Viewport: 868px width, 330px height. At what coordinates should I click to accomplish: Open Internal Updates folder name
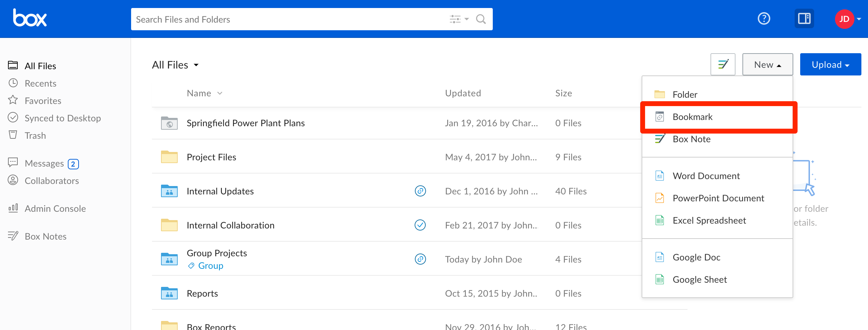220,191
